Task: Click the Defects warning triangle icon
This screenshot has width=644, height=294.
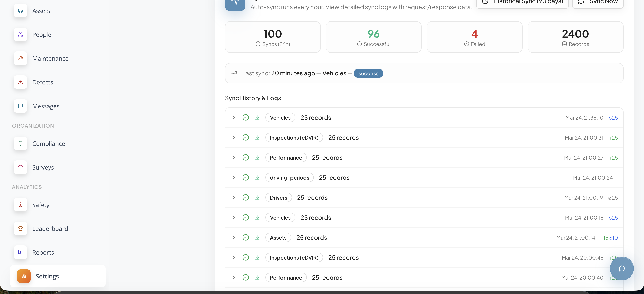Action: point(20,82)
